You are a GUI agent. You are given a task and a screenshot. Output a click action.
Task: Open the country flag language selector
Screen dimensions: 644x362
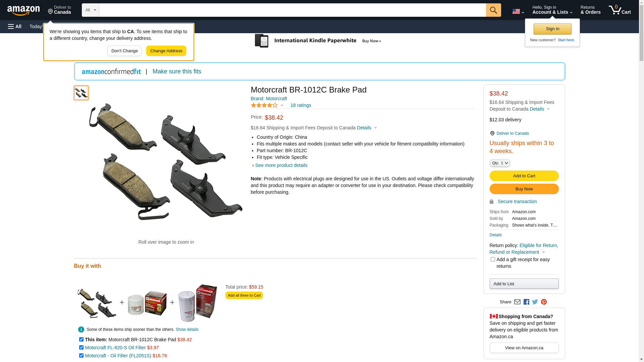tap(518, 11)
